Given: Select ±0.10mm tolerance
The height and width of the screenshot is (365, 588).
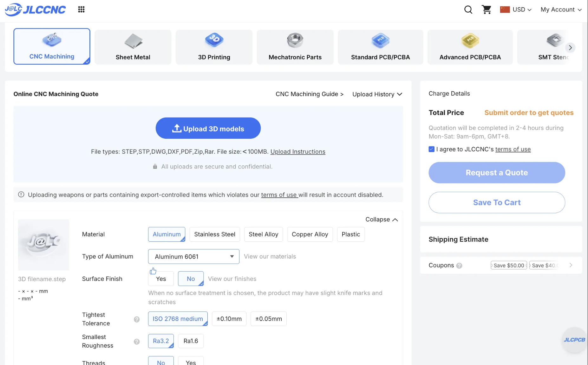Looking at the screenshot, I should (229, 319).
